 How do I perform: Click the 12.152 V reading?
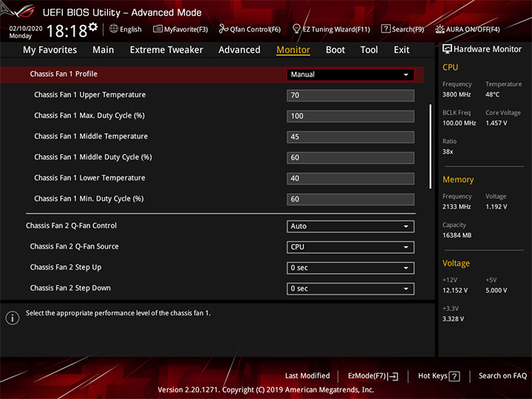coord(455,290)
